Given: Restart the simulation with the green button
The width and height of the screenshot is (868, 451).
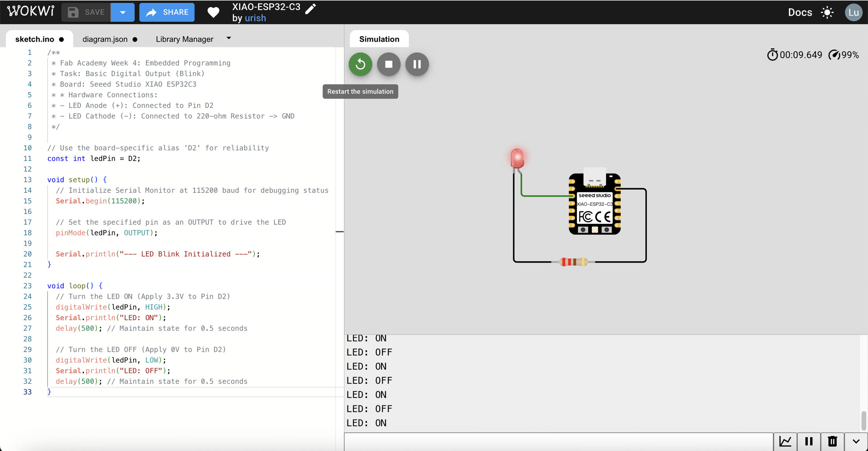Looking at the screenshot, I should pyautogui.click(x=360, y=64).
